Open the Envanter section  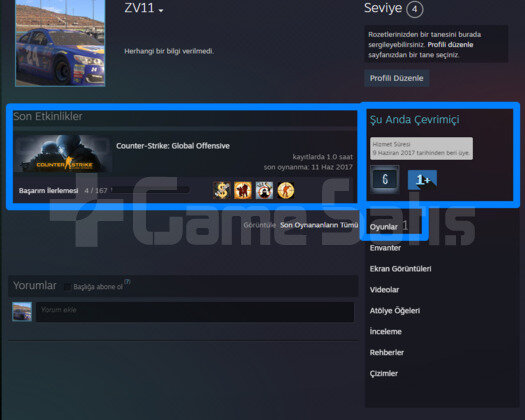385,248
